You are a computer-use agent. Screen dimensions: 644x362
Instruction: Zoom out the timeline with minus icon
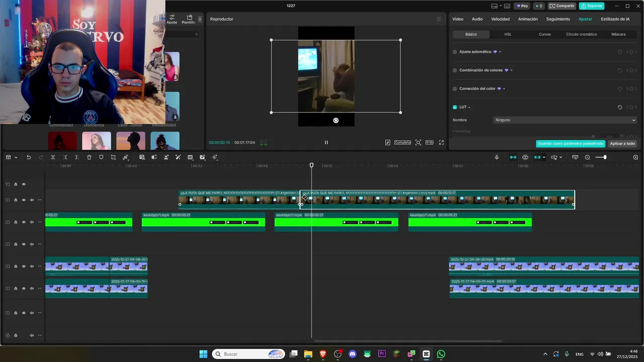(x=587, y=157)
